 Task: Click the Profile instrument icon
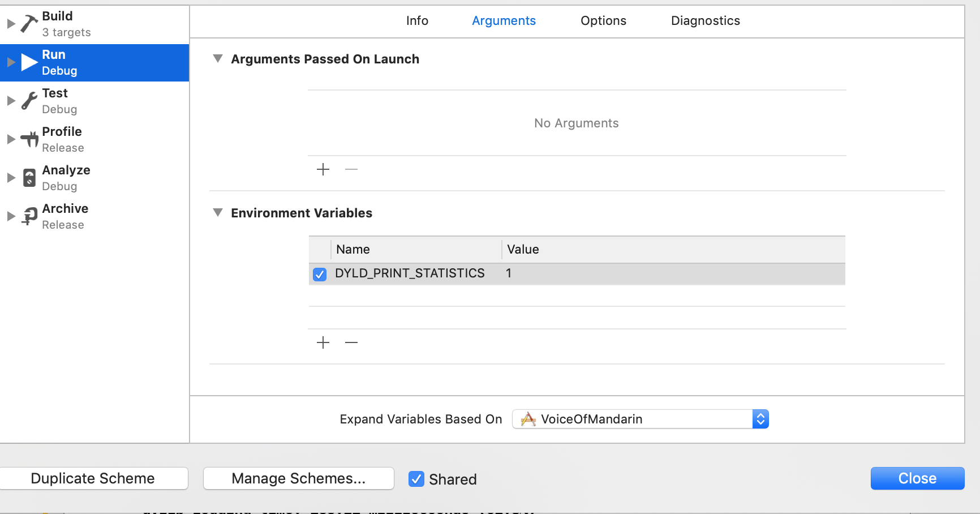tap(29, 139)
